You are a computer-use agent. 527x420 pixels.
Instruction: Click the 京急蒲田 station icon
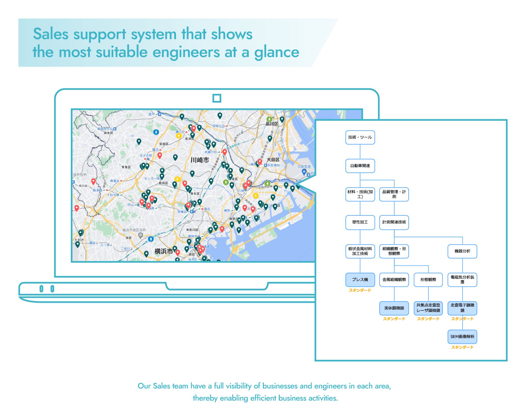point(265,165)
